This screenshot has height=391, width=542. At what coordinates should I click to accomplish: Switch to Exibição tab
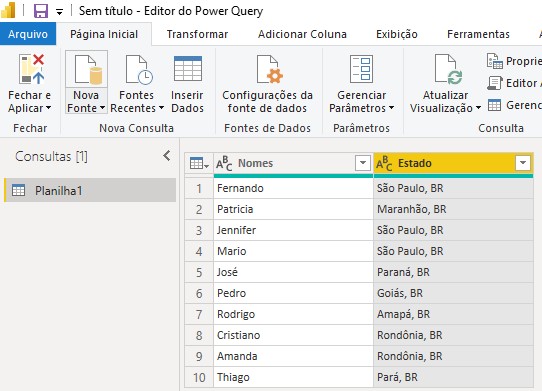point(397,34)
